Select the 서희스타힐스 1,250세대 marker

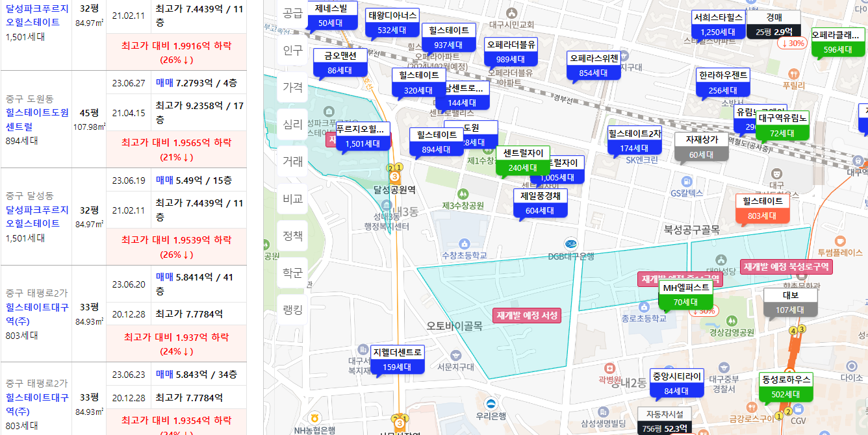point(718,25)
